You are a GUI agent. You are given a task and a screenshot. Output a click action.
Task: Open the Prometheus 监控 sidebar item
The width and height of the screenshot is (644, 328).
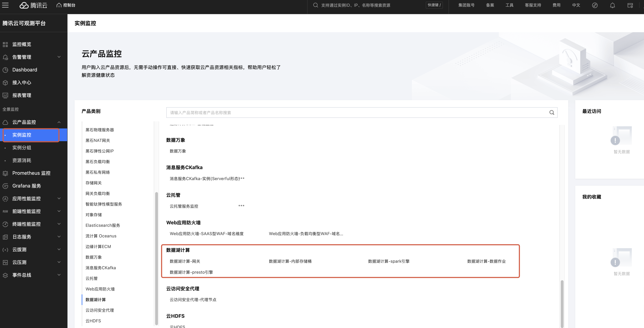coord(31,173)
